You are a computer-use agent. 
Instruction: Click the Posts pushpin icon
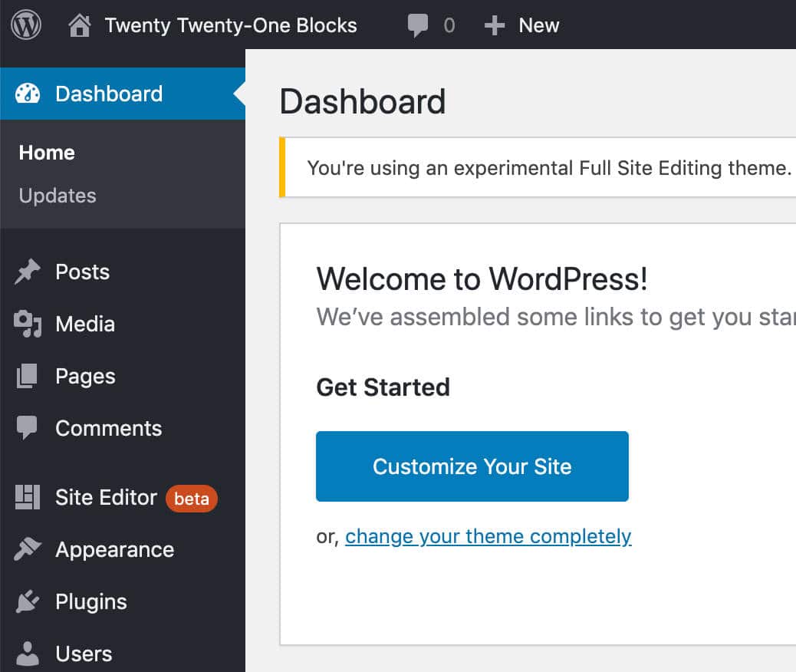(27, 271)
